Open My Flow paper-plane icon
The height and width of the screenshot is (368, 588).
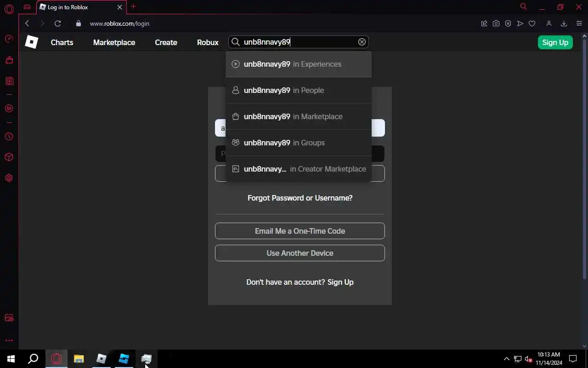(x=520, y=23)
